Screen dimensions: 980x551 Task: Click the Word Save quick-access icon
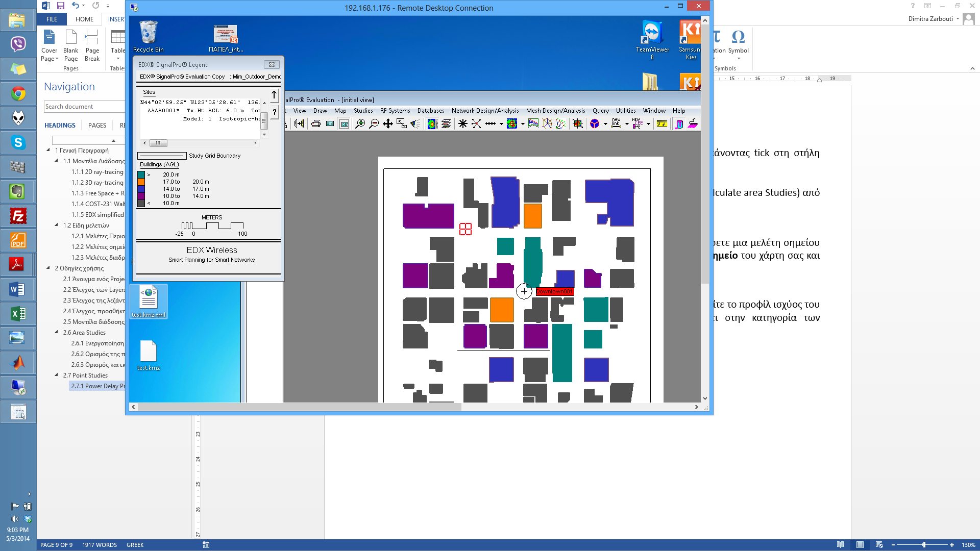(60, 6)
